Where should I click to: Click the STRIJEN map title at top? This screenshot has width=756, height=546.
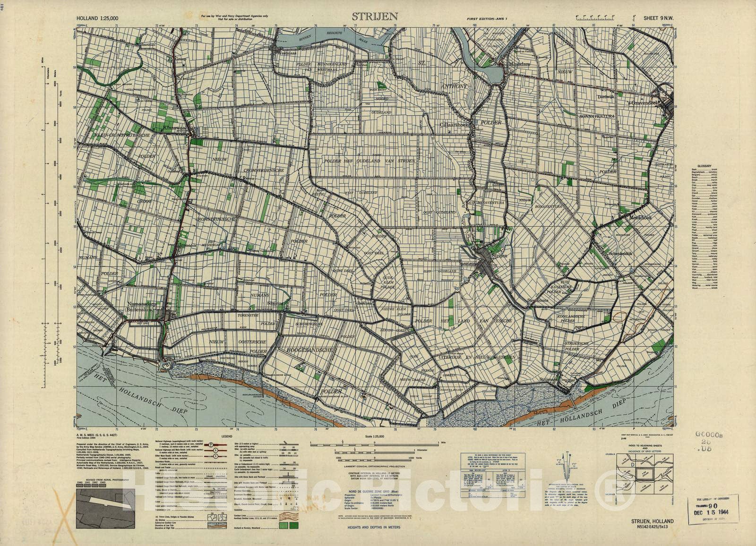(x=376, y=17)
